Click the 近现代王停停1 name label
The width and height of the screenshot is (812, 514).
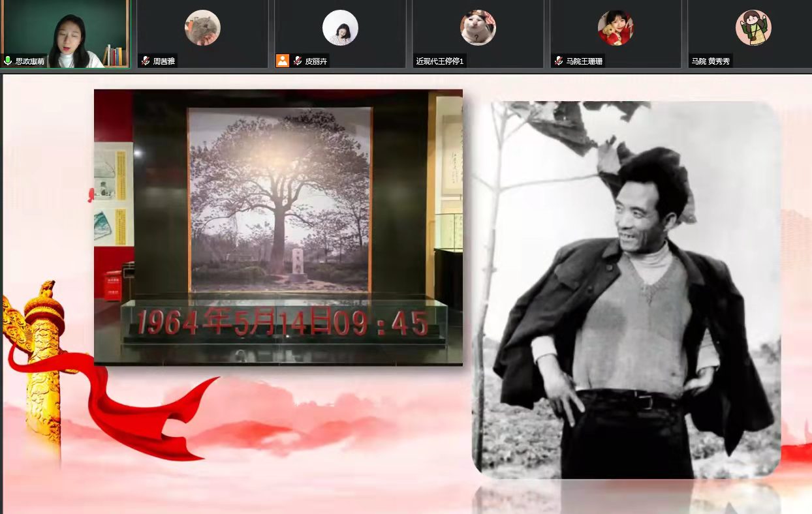[x=439, y=61]
